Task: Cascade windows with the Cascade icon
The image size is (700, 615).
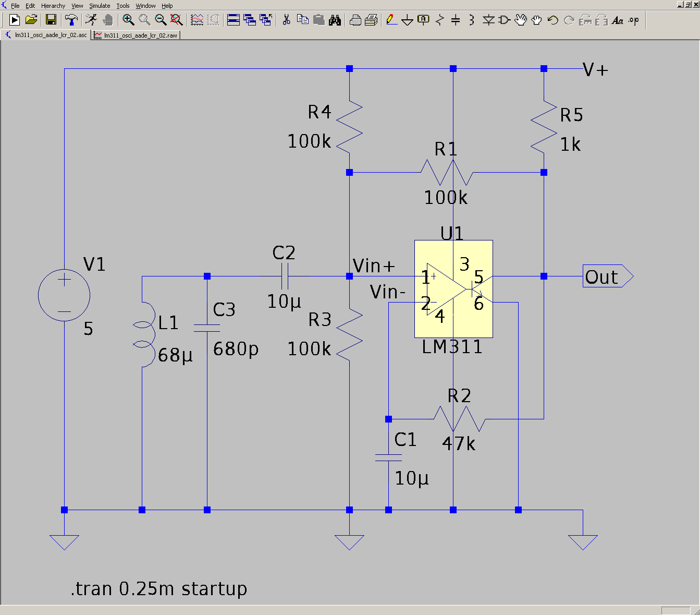Action: tap(250, 20)
